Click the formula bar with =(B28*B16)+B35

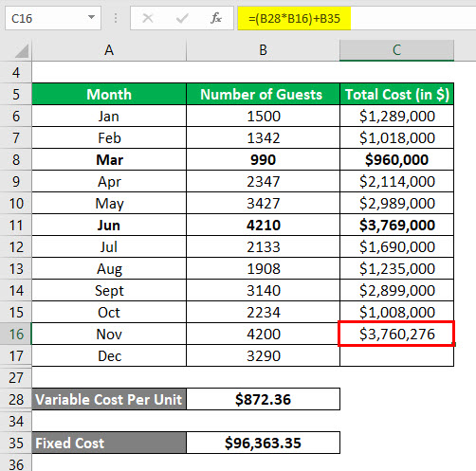(357, 18)
